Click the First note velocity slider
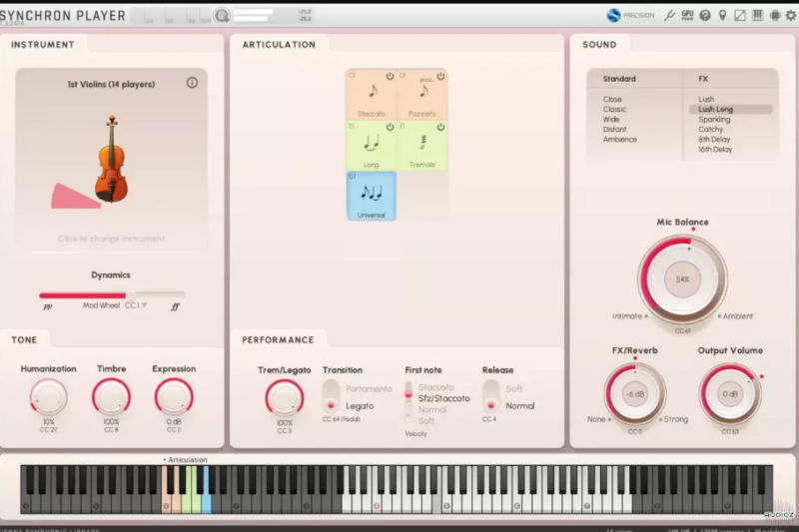The image size is (799, 532). pos(408,402)
